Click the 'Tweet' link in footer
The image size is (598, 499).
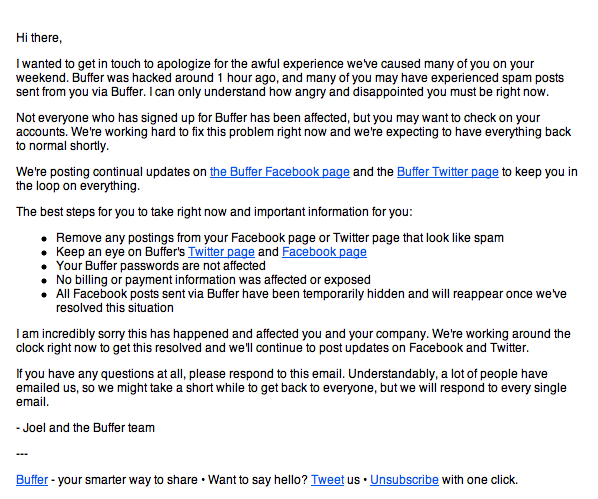328,480
